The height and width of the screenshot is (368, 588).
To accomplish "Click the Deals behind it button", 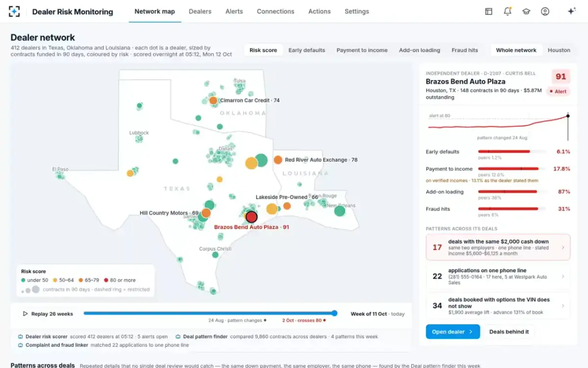I will 509,332.
